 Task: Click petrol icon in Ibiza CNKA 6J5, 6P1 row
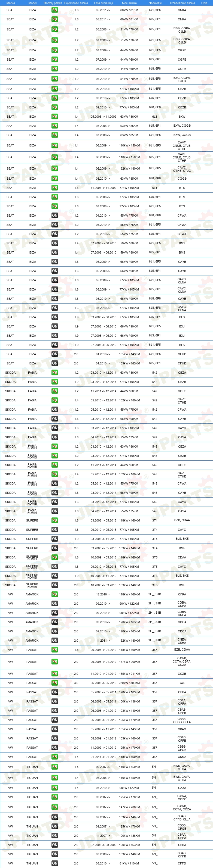[x=54, y=19]
